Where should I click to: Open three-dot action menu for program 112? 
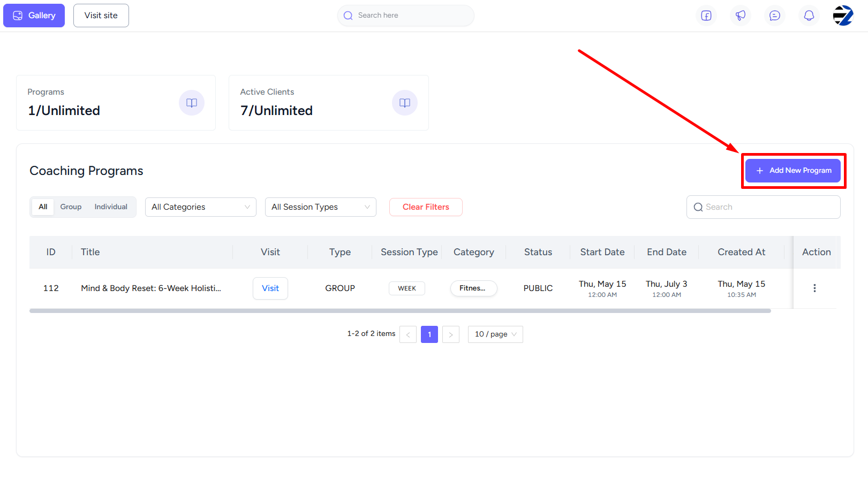click(814, 288)
